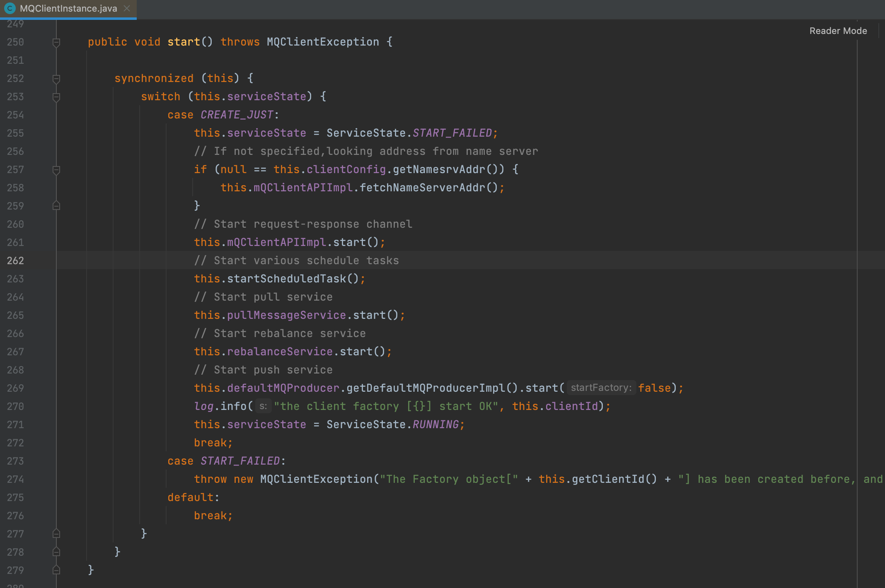Click the default: label on line 275
The height and width of the screenshot is (588, 885).
tap(193, 497)
